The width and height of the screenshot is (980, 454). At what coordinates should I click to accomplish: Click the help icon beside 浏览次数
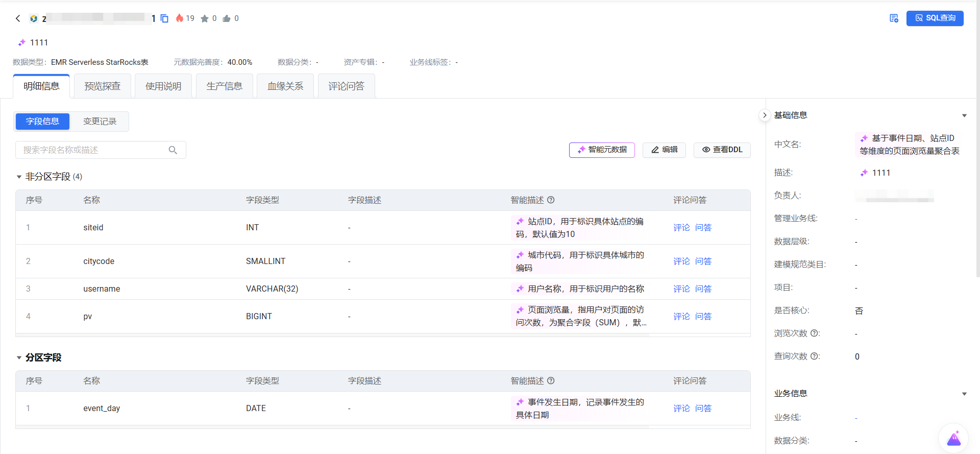814,333
